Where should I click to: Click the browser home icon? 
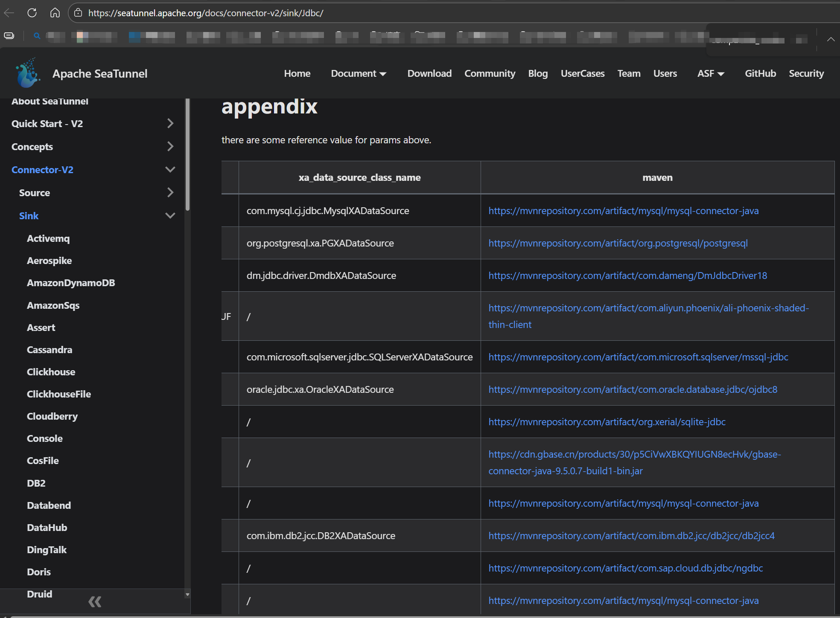[55, 13]
